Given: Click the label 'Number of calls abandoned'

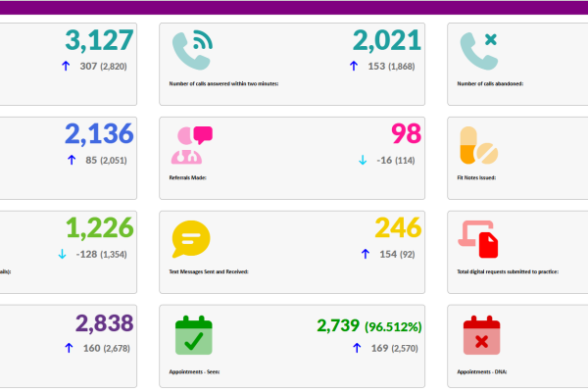Looking at the screenshot, I should pyautogui.click(x=490, y=83).
